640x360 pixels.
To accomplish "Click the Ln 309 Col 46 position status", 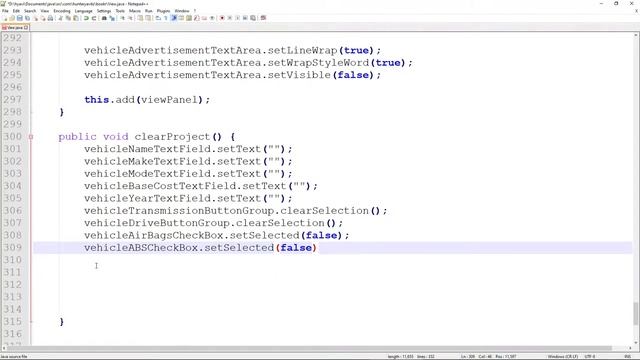I will [489, 356].
